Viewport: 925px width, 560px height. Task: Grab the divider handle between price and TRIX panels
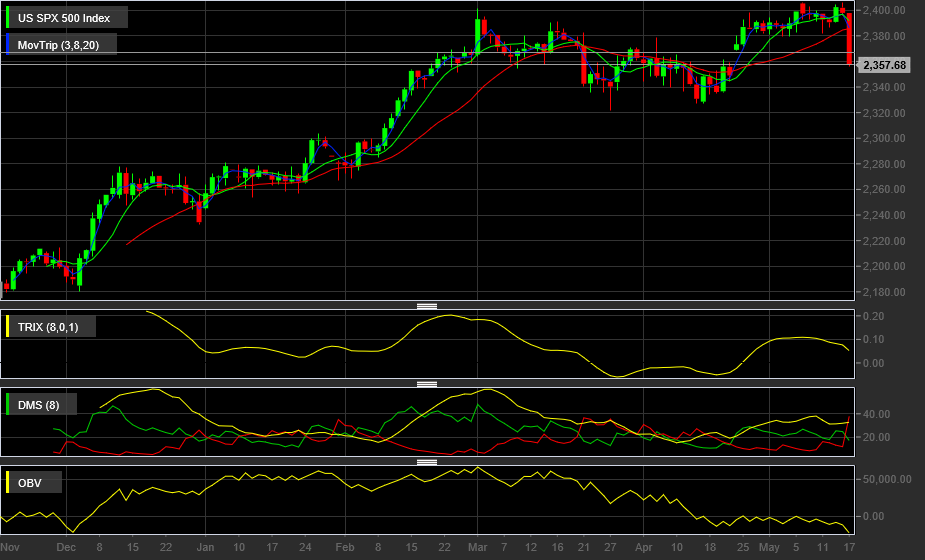(x=427, y=306)
